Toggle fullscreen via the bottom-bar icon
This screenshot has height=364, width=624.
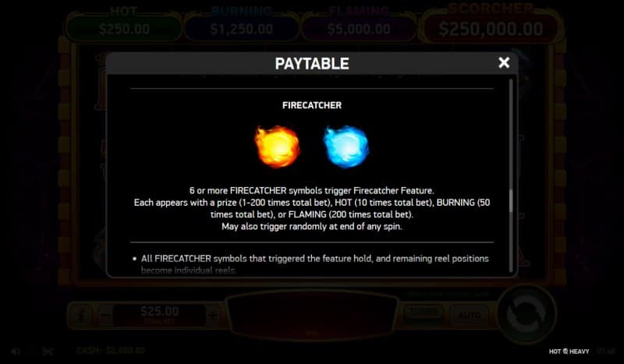click(x=48, y=352)
